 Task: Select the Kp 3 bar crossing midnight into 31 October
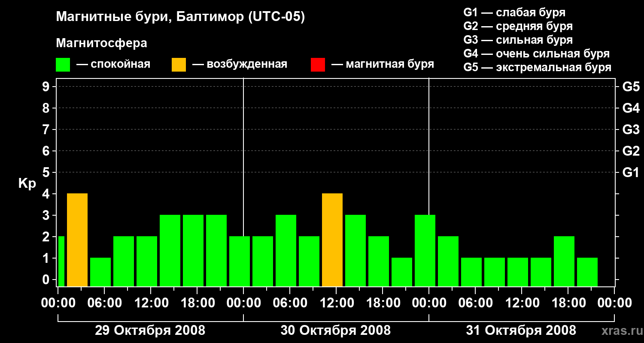[425, 250]
